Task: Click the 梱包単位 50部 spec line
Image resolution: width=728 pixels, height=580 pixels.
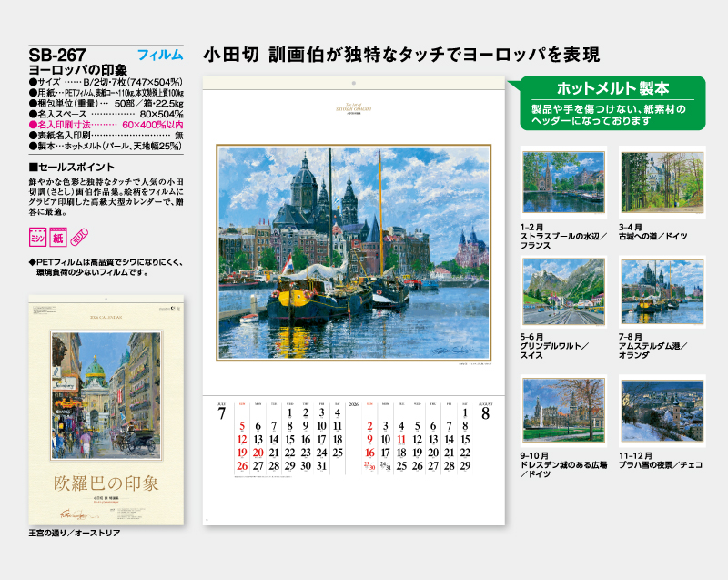Action: tap(106, 104)
